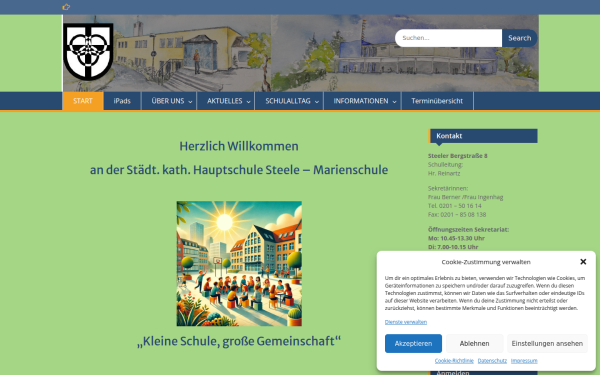Image resolution: width=600 pixels, height=375 pixels.
Task: Open the Dienste verwalten link
Action: [x=406, y=322]
